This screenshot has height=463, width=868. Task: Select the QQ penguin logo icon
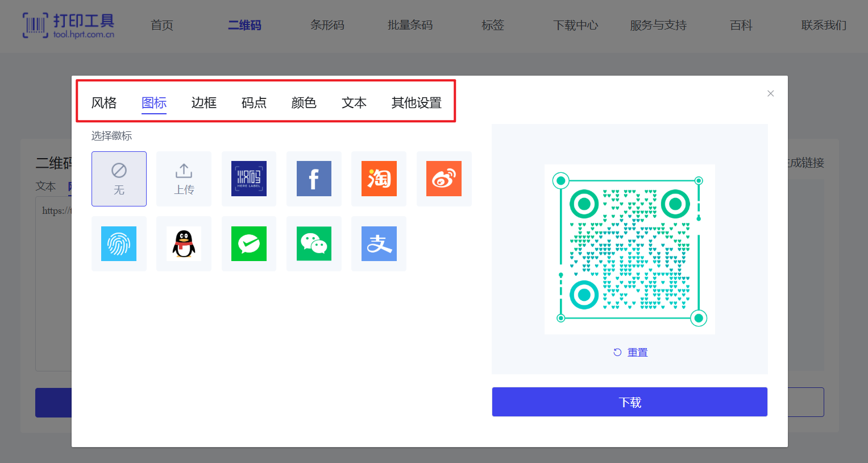184,243
